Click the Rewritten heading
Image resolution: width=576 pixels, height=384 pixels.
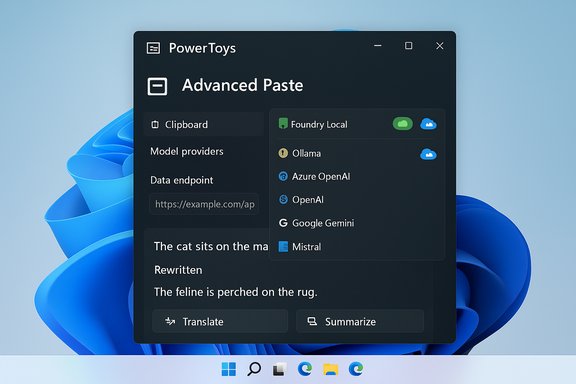178,270
